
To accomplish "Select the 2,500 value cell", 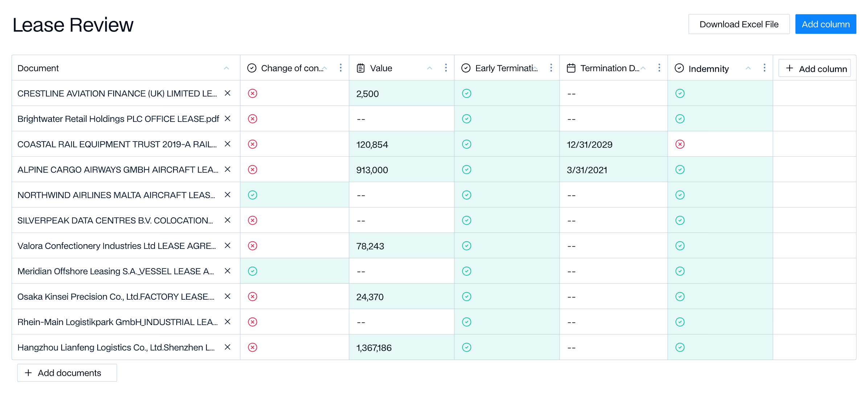I will 401,93.
